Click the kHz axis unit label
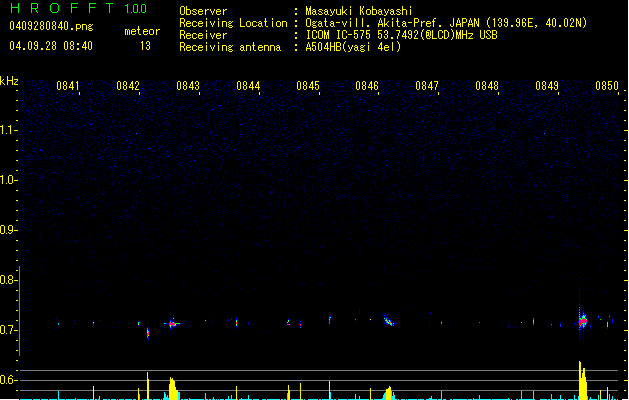Screen dimensions: 629x400 (9, 81)
